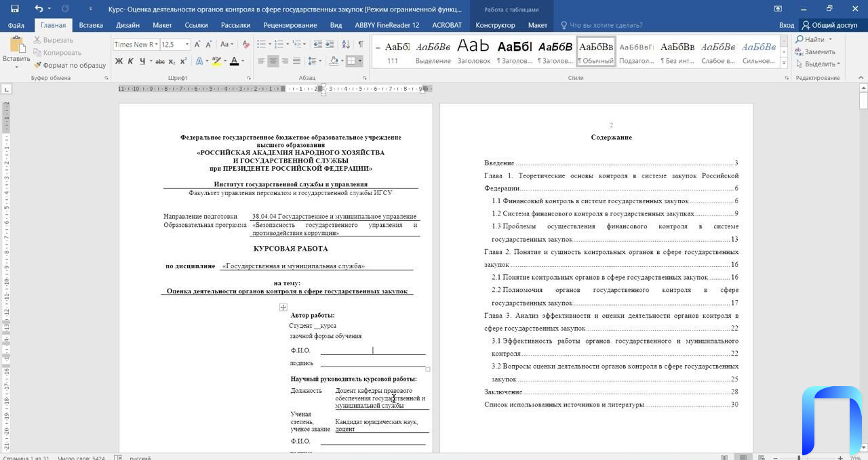Screen dimensions: 868x460
Task: Open Шрифт font dialog launcher
Action: click(x=248, y=79)
